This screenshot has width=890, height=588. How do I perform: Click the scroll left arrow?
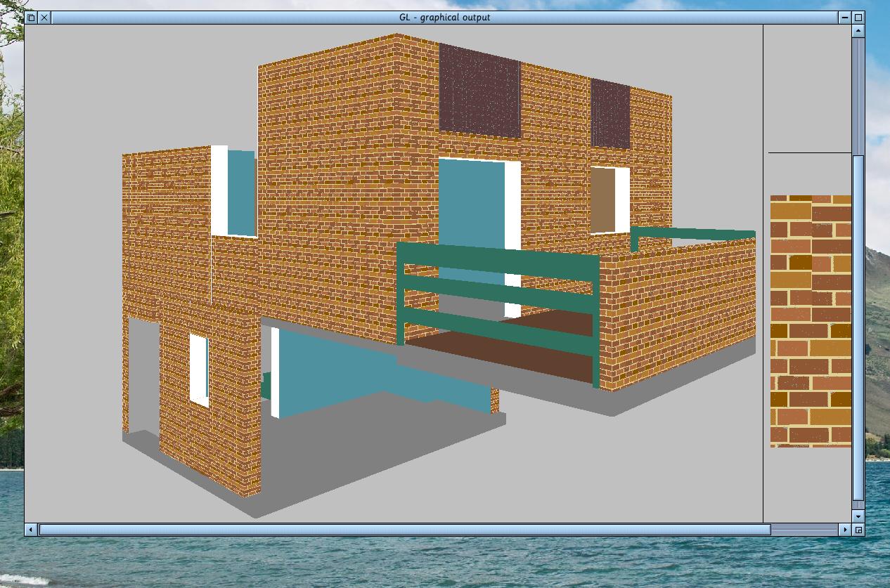[x=31, y=530]
